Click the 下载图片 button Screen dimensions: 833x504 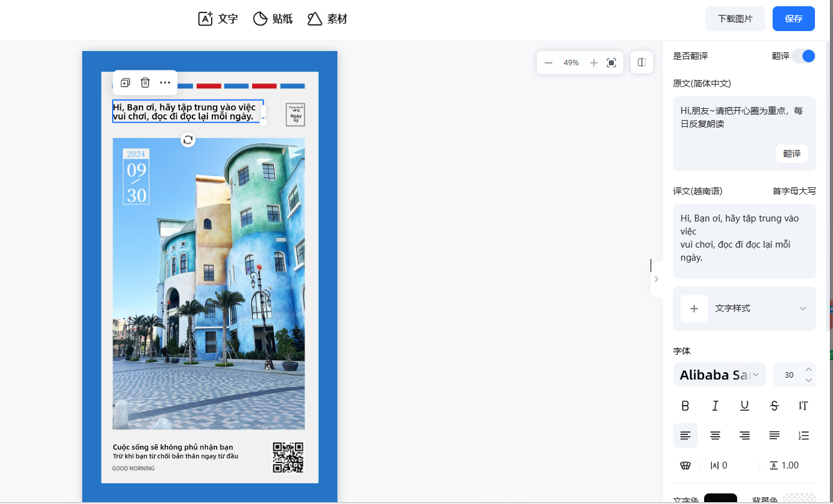tap(735, 19)
